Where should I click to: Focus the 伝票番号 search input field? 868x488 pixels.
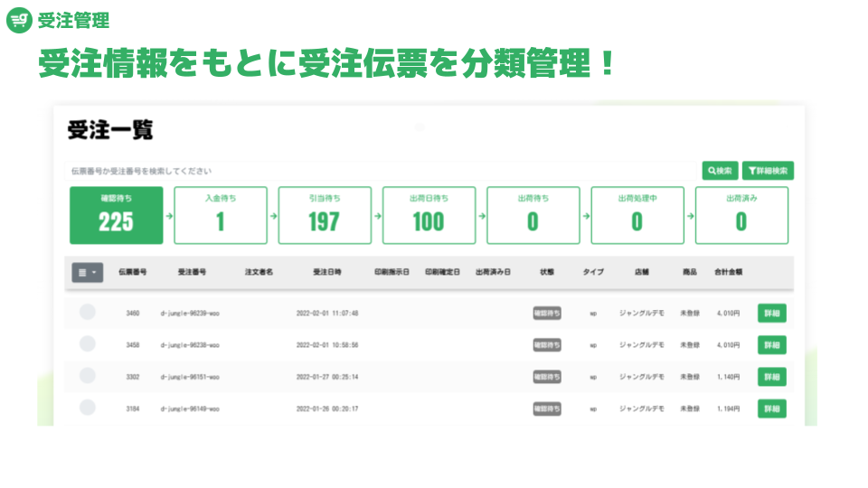pos(381,171)
